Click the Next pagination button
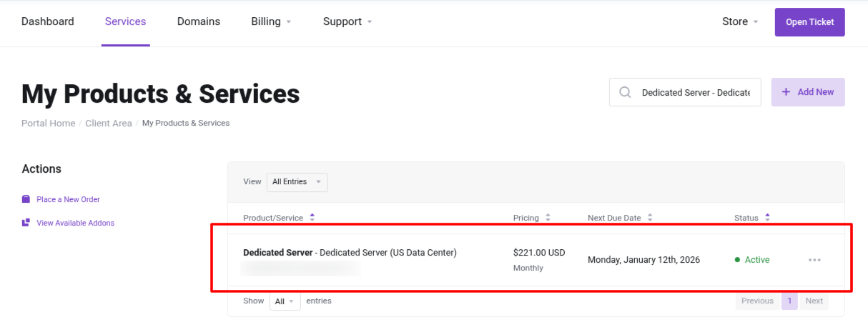Image resolution: width=868 pixels, height=327 pixels. coord(814,301)
